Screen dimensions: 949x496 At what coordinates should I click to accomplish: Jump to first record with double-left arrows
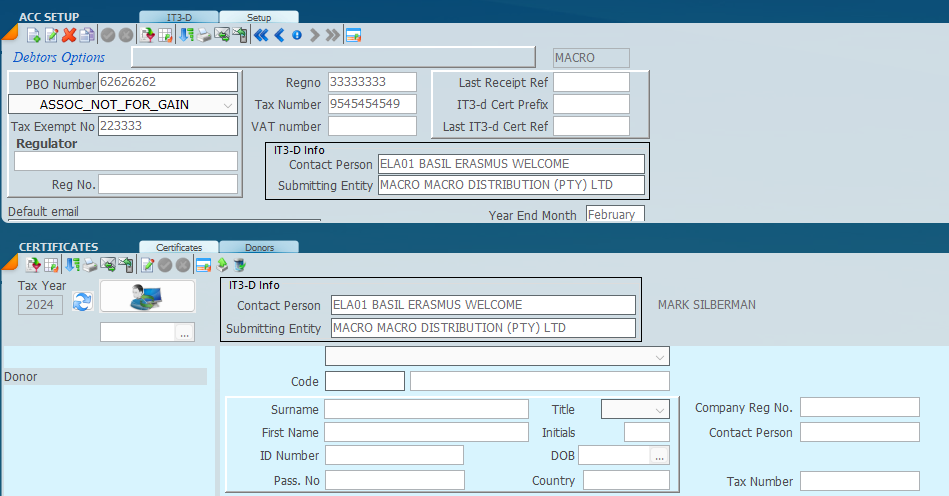tap(260, 35)
